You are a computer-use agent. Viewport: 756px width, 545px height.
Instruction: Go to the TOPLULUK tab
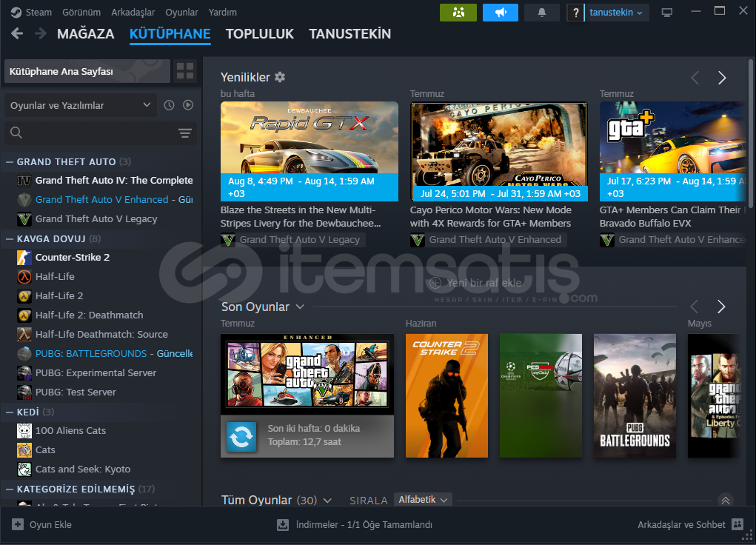[x=260, y=34]
